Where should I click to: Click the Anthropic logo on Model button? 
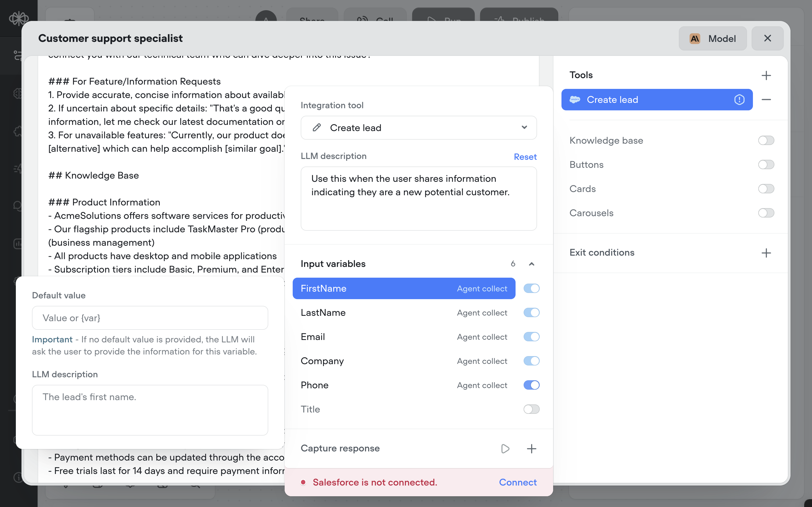(x=695, y=39)
